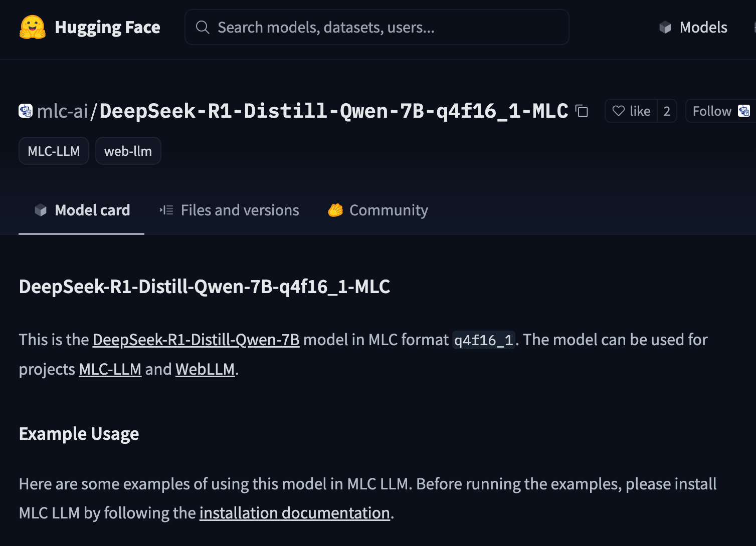Click the DeepSeek-R1-Distill-Qwen-7B-q4f16_1-MLC heading

(205, 287)
